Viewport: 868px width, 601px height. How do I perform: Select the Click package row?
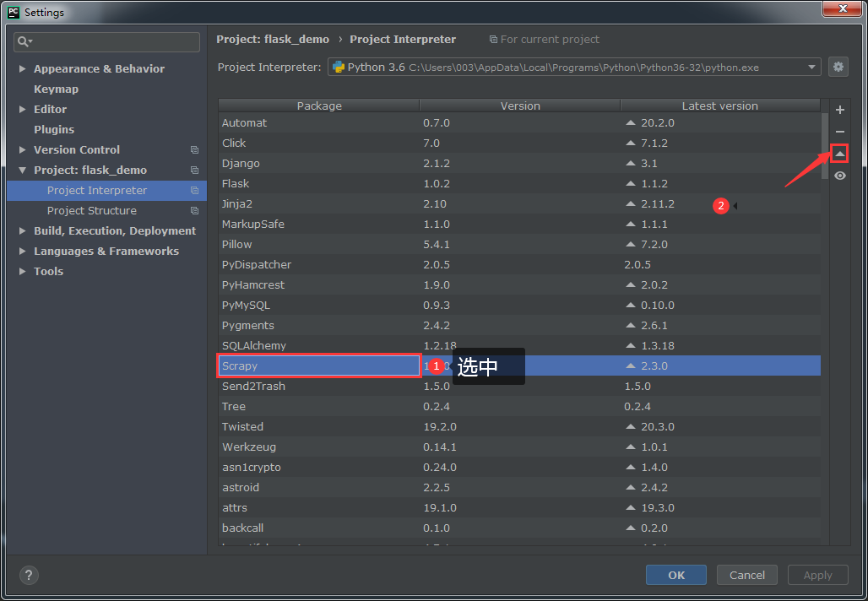(520, 143)
